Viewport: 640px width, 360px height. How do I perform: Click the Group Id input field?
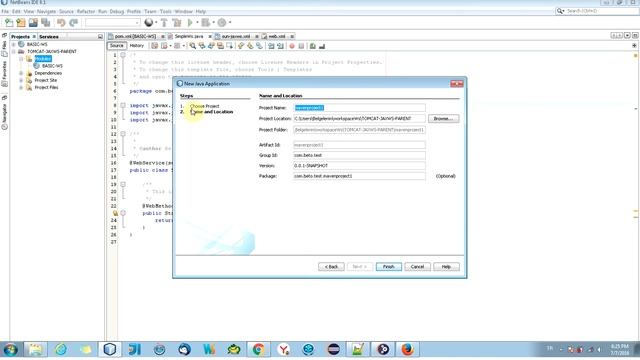pyautogui.click(x=359, y=155)
